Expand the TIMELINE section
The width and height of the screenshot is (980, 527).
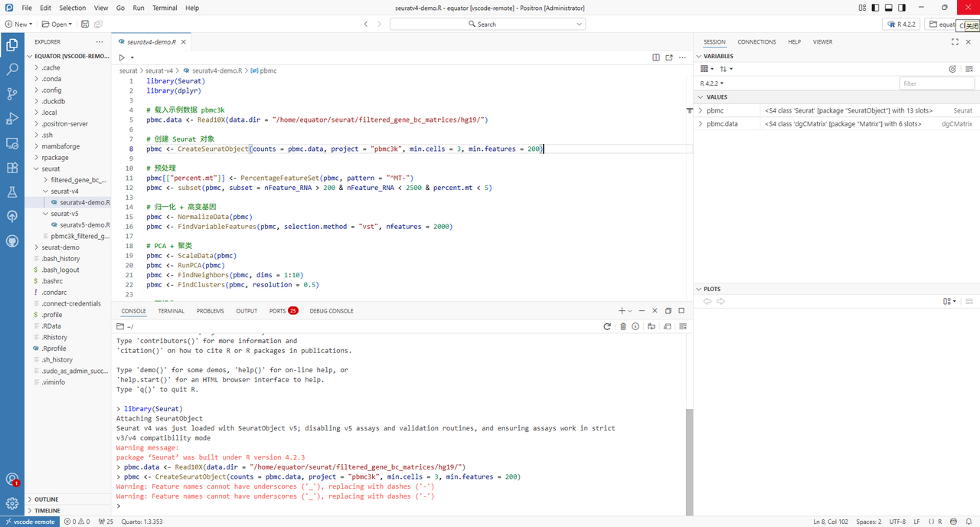coord(47,510)
